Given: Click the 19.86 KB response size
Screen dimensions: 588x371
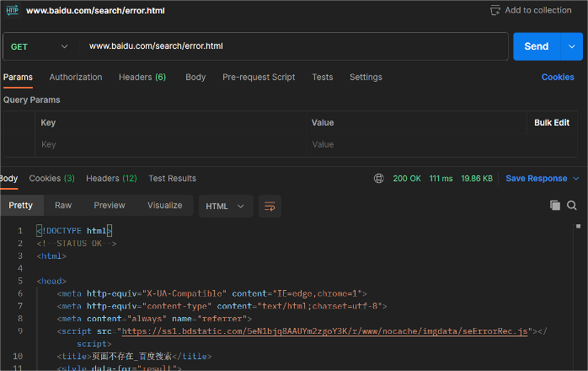Looking at the screenshot, I should point(477,179).
